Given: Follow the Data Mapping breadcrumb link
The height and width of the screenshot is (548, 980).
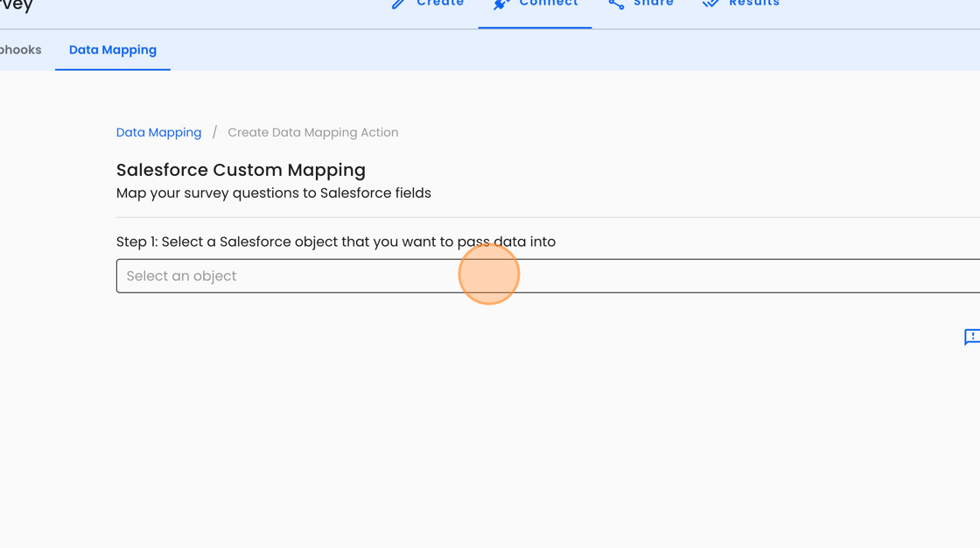Looking at the screenshot, I should [x=158, y=132].
